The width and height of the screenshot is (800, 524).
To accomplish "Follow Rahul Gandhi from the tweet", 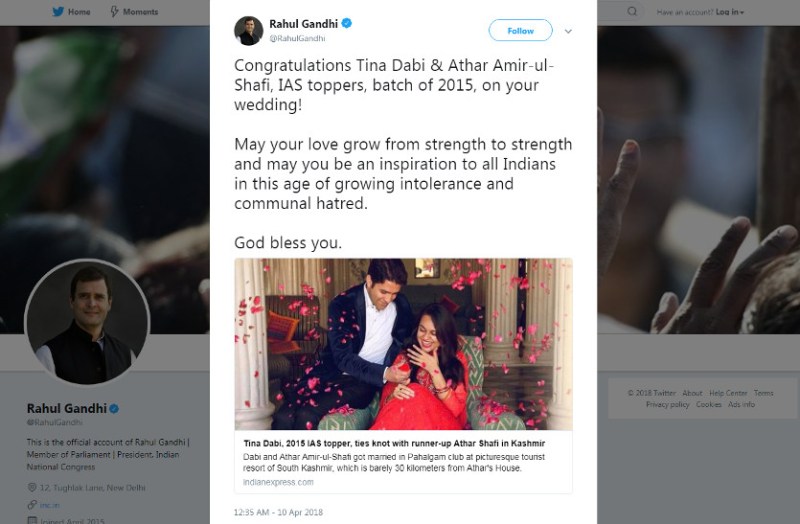I will click(520, 31).
